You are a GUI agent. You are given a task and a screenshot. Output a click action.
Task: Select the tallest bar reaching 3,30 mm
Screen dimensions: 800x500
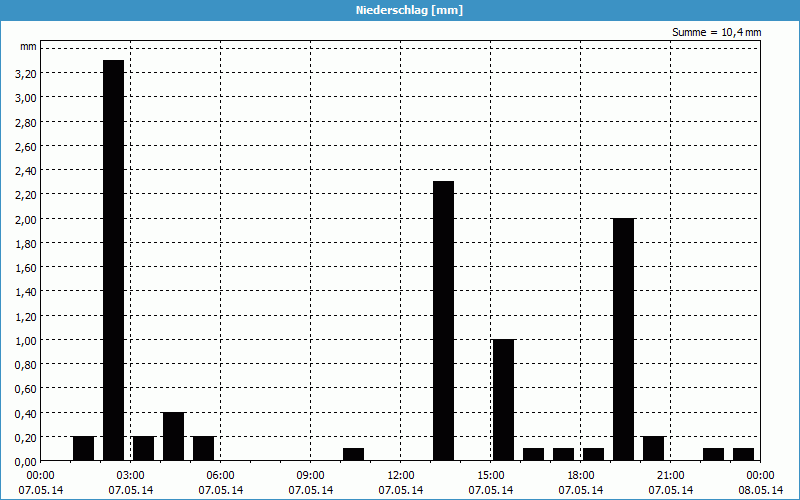113,260
